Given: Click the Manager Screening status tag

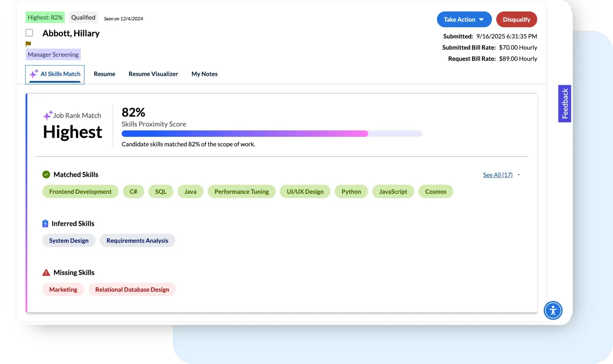Looking at the screenshot, I should click(53, 55).
